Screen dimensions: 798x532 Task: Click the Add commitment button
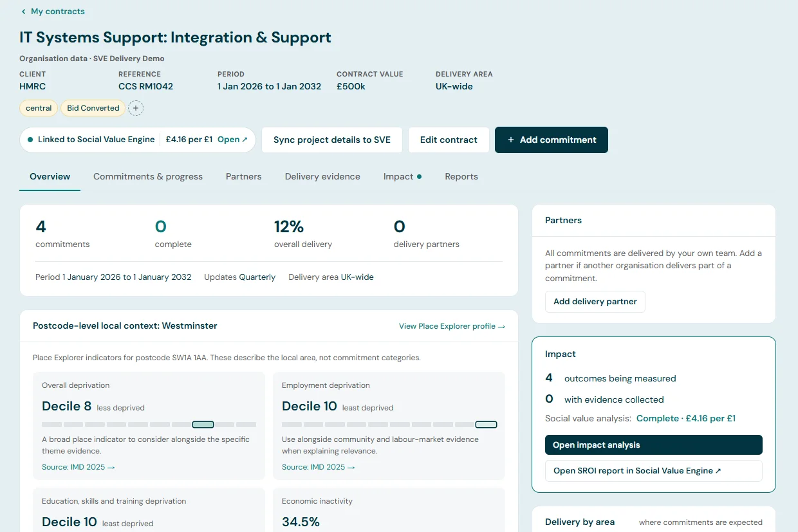click(552, 140)
